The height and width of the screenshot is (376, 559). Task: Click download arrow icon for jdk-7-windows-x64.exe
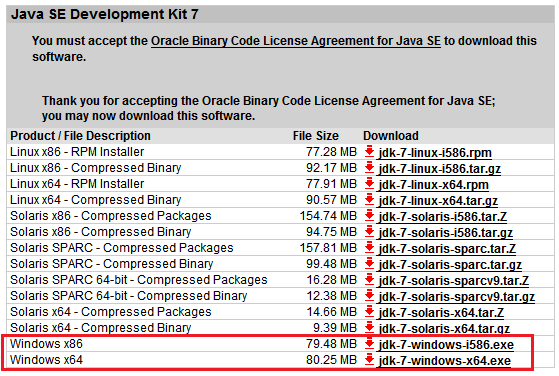coord(369,360)
